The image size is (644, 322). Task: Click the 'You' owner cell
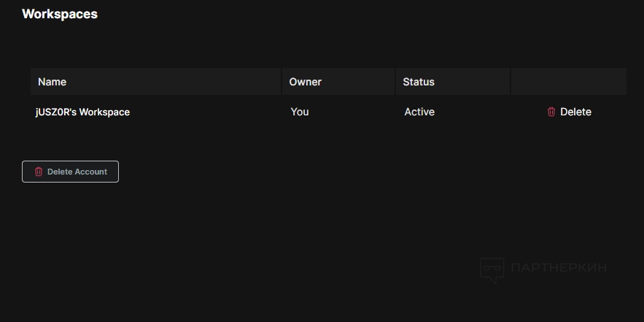click(x=300, y=112)
